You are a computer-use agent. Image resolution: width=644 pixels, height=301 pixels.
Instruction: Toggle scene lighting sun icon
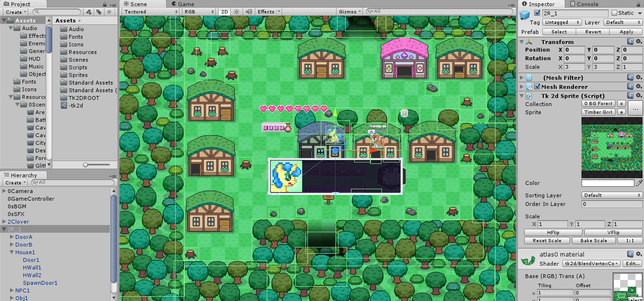[x=236, y=11]
